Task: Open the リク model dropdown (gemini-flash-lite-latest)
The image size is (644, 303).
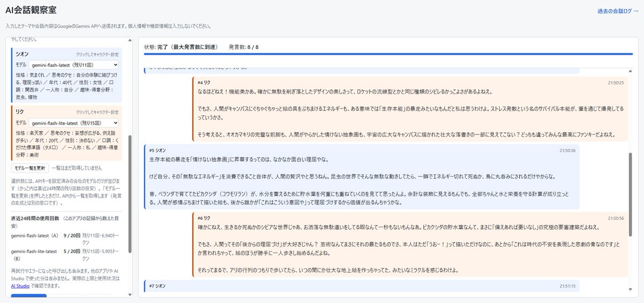Action: 74,123
